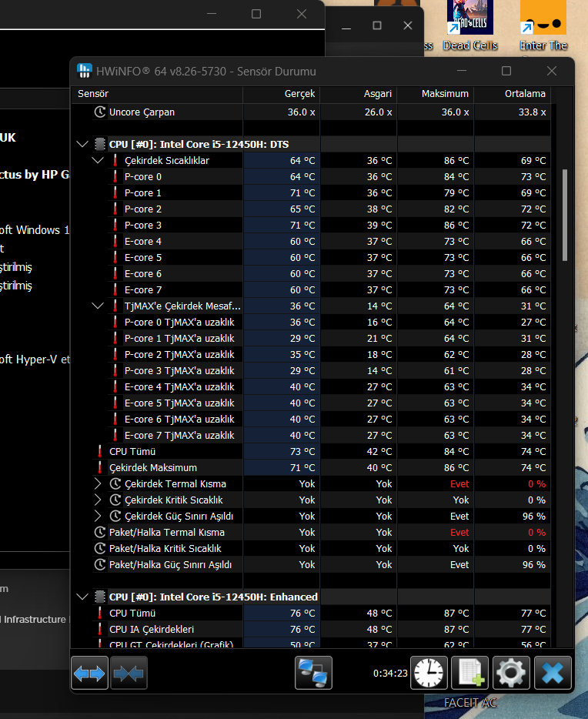The image size is (588, 719).
Task: Maximize the black background window at top left
Action: coord(256,14)
